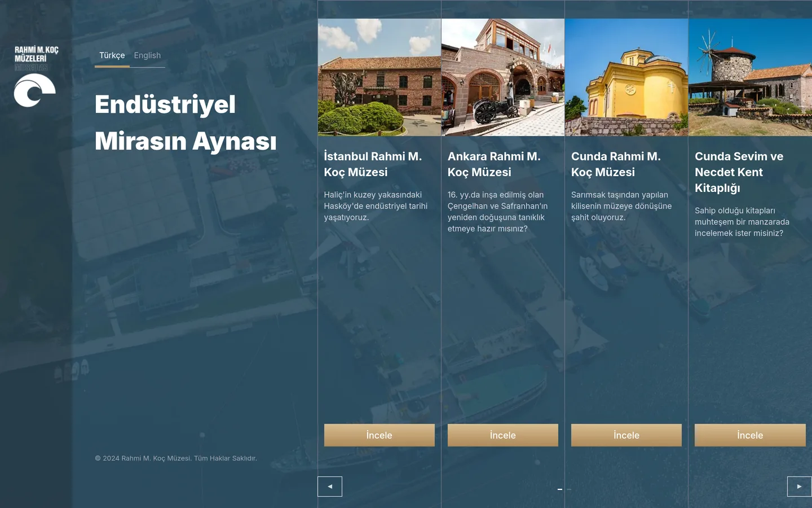Open Ankara Rahmi M. Koç Müzesi photo
812x508 pixels.
[x=503, y=77]
